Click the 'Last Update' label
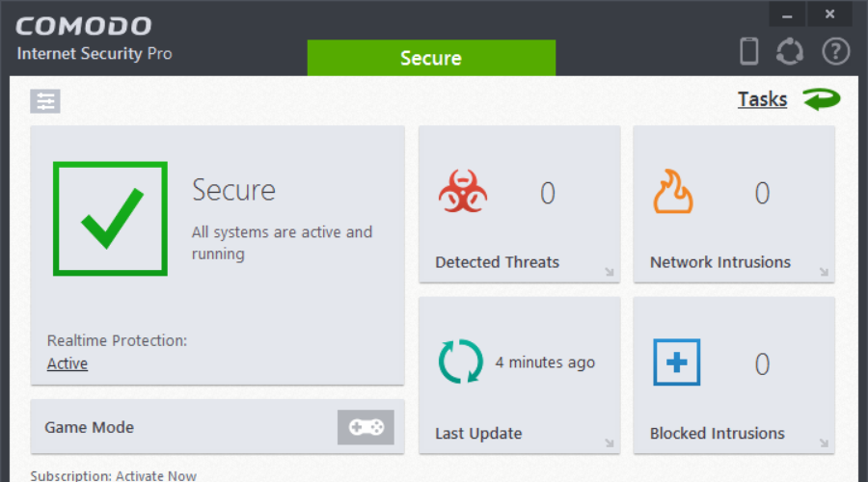 tap(478, 433)
